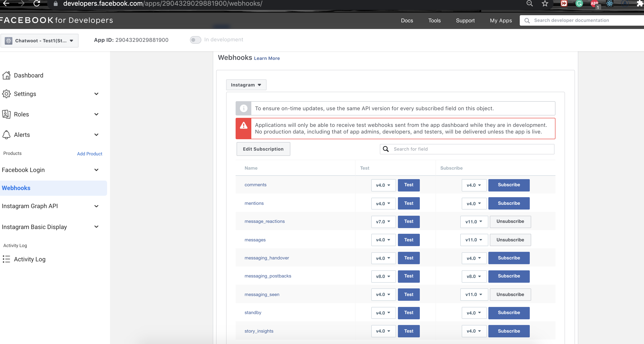Open comments test version v4.0 dropdown
644x344 pixels.
coord(383,185)
